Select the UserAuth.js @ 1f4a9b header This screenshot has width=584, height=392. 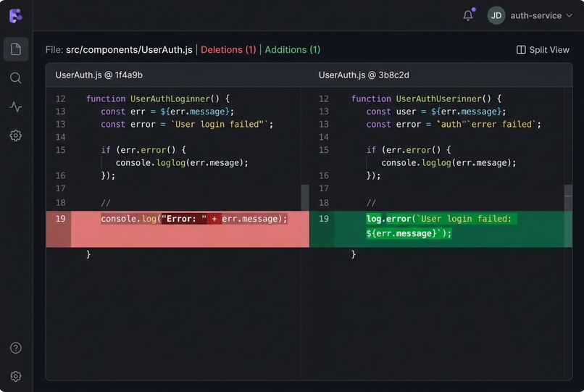(x=99, y=75)
